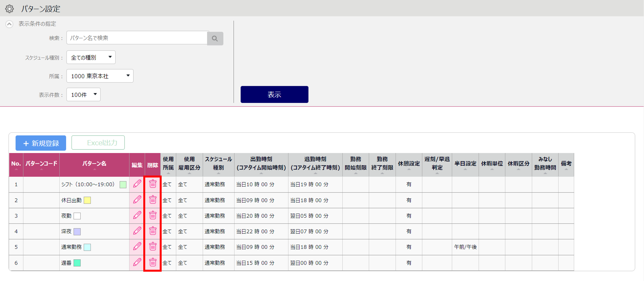The image size is (644, 281).
Task: Delete the 遅番 pattern with trash icon
Action: (153, 262)
